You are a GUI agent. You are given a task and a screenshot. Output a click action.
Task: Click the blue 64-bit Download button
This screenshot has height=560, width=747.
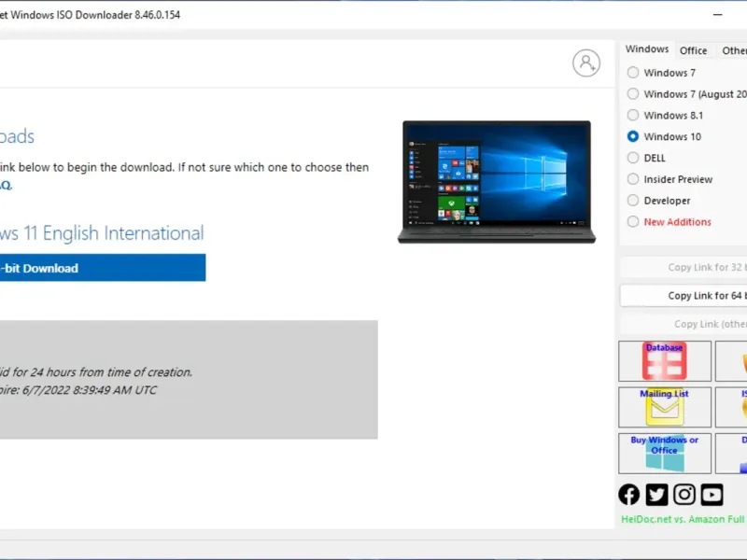[103, 268]
